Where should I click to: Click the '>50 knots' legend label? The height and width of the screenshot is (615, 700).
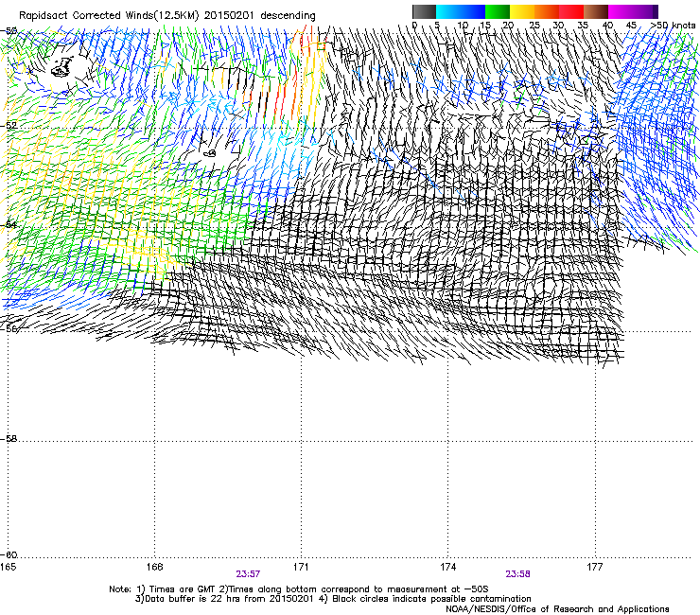coord(673,25)
